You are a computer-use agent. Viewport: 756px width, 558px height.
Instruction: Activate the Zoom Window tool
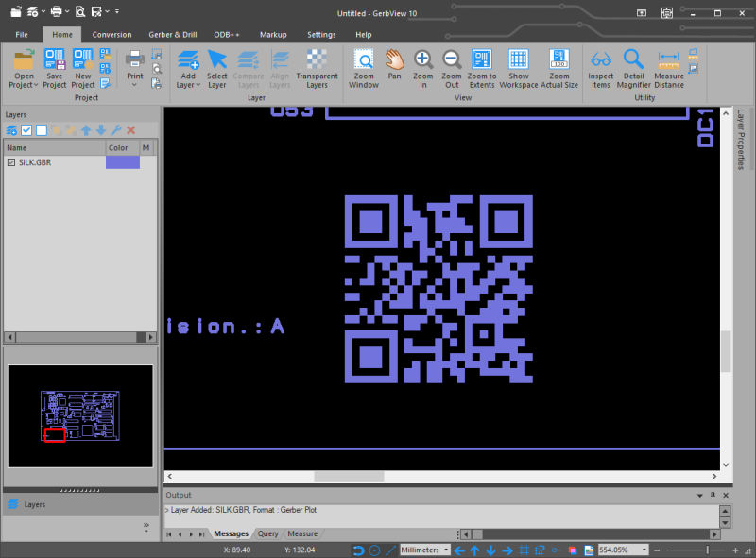[364, 69]
